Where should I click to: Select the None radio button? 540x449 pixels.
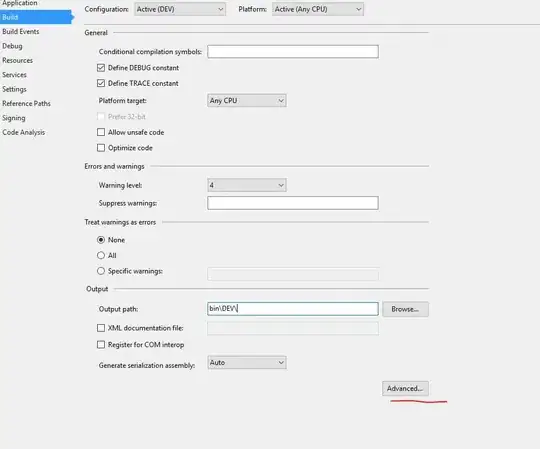101,240
